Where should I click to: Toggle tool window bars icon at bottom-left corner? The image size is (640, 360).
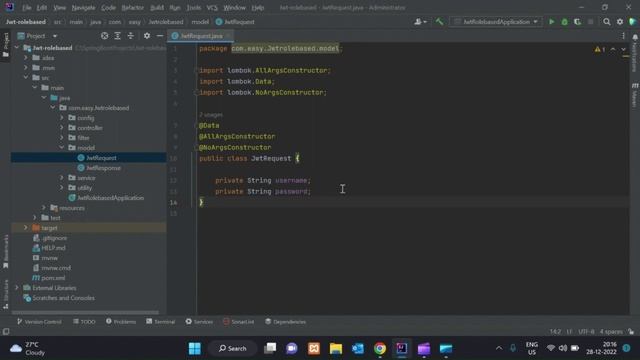pos(6,331)
